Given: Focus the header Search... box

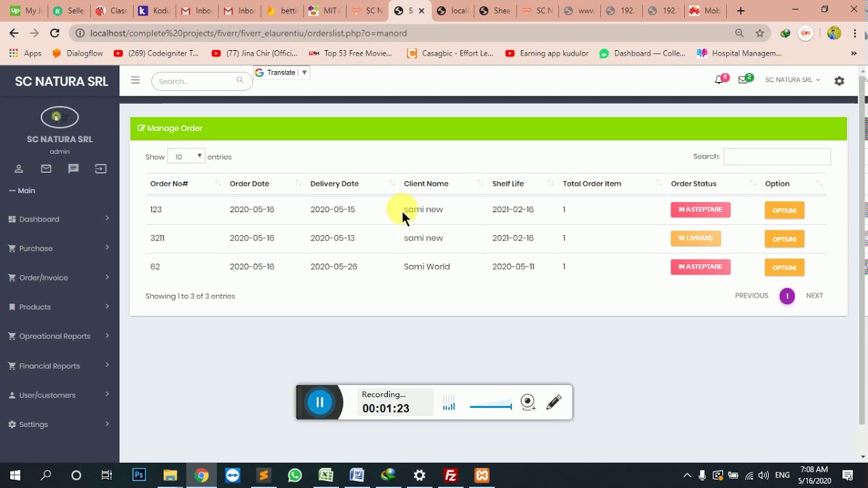Looking at the screenshot, I should point(201,81).
